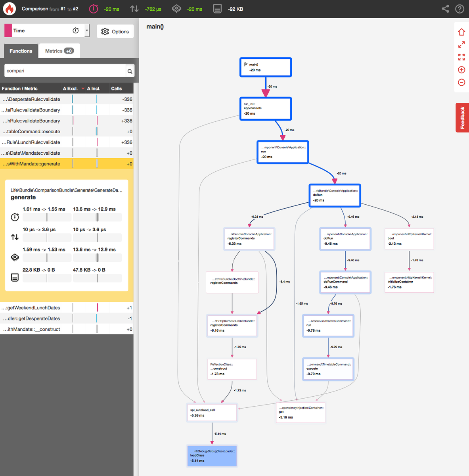Select the Rule\LunchRule::validate row
The width and height of the screenshot is (469, 476).
point(67,142)
